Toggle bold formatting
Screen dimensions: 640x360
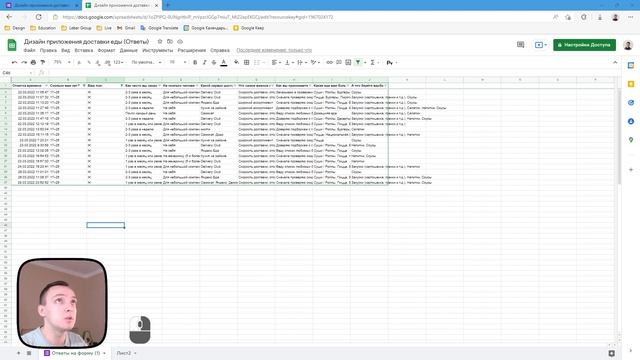[x=195, y=62]
